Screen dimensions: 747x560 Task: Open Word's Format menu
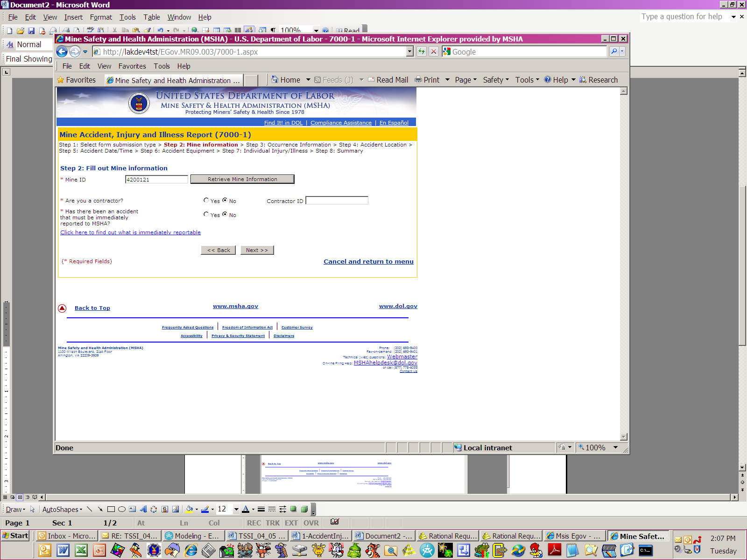[x=101, y=17]
